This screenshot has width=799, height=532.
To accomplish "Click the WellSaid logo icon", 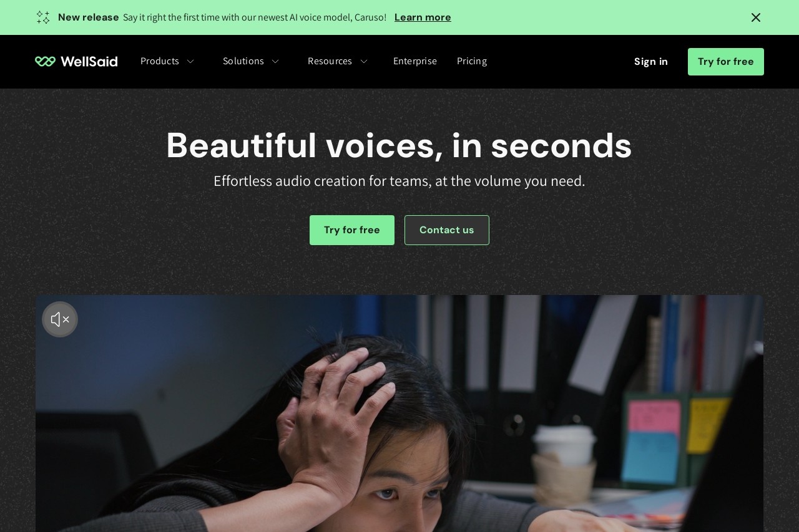I will pyautogui.click(x=46, y=61).
